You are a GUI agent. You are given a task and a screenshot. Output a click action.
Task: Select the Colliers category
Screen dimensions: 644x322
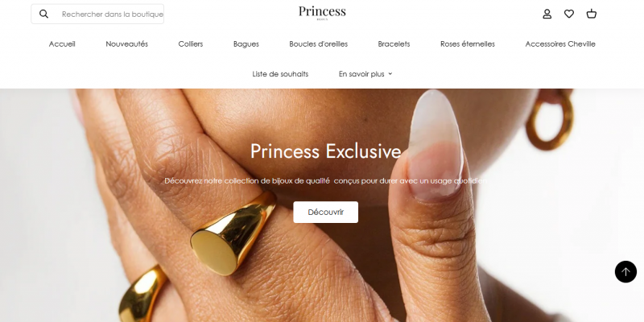[x=191, y=44]
